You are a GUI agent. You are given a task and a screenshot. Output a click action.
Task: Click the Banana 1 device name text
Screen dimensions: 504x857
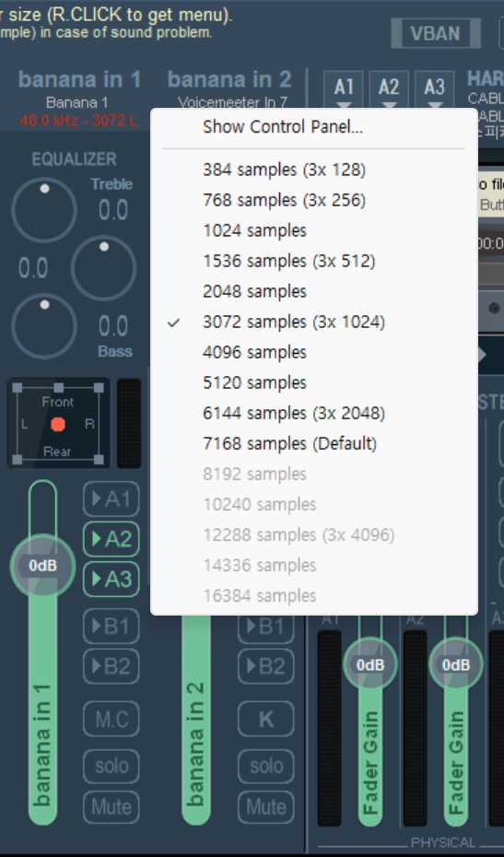pyautogui.click(x=77, y=103)
